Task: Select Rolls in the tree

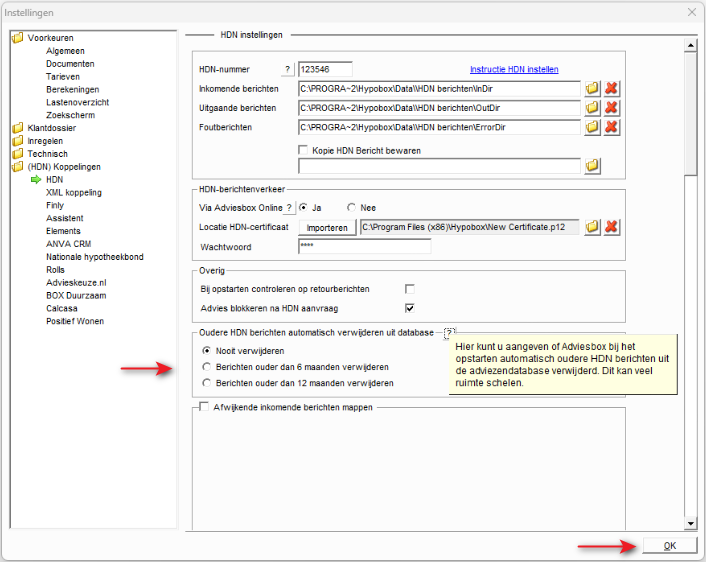Action: [55, 270]
